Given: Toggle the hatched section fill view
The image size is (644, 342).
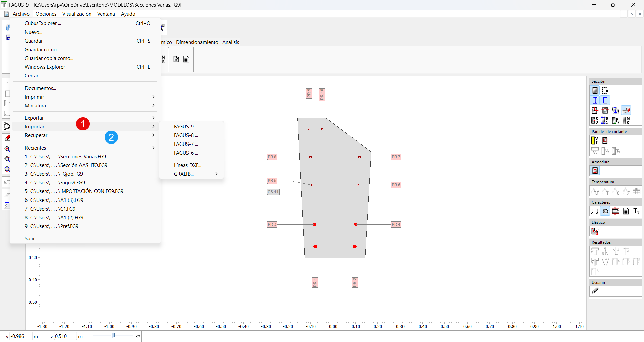Looking at the screenshot, I should pyautogui.click(x=595, y=90).
